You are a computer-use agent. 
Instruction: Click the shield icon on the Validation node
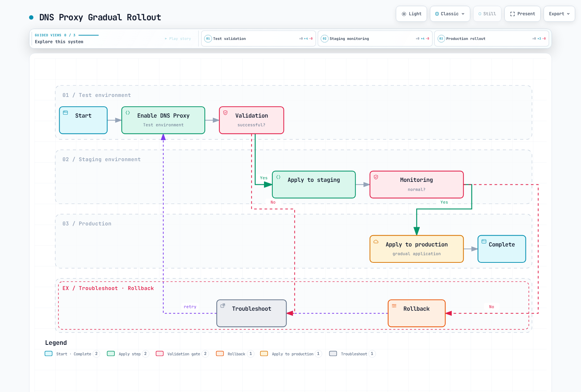click(226, 113)
